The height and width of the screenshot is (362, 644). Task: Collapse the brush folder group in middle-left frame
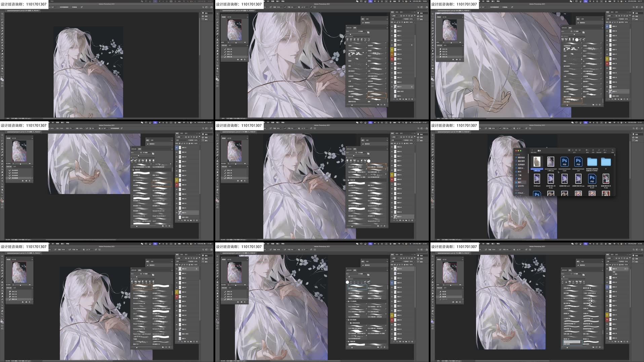[132, 170]
